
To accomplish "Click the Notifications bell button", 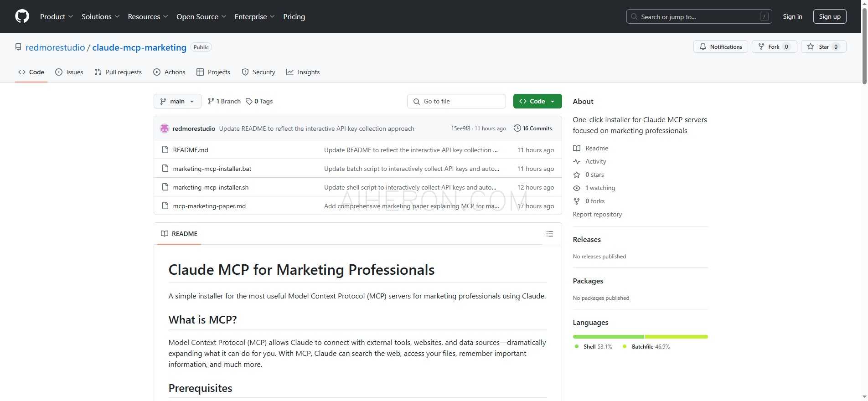I will coord(720,46).
